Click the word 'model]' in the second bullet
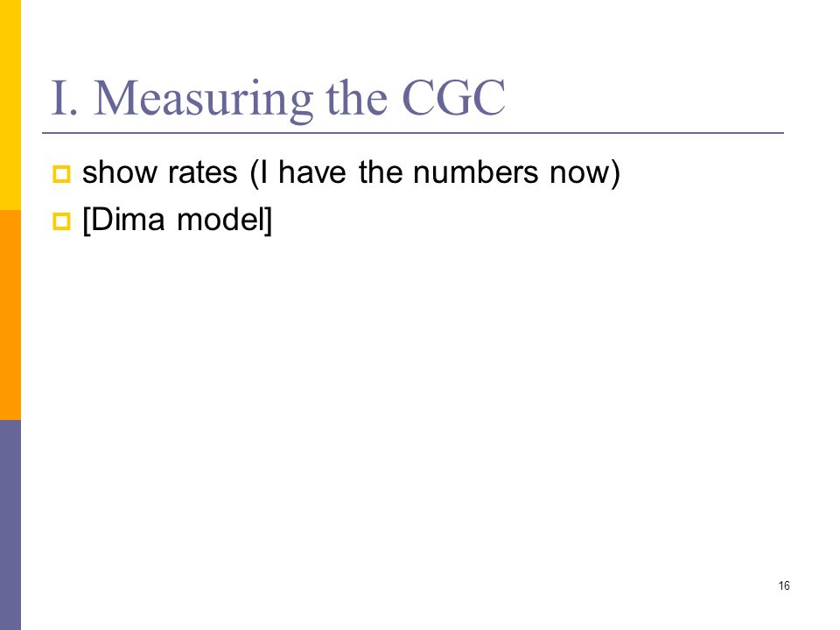The width and height of the screenshot is (840, 630). [225, 220]
